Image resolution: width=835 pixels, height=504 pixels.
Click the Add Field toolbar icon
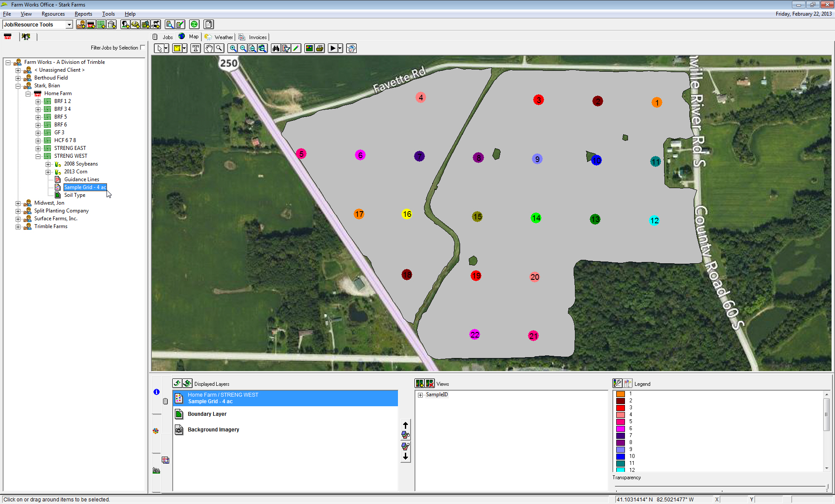point(101,24)
